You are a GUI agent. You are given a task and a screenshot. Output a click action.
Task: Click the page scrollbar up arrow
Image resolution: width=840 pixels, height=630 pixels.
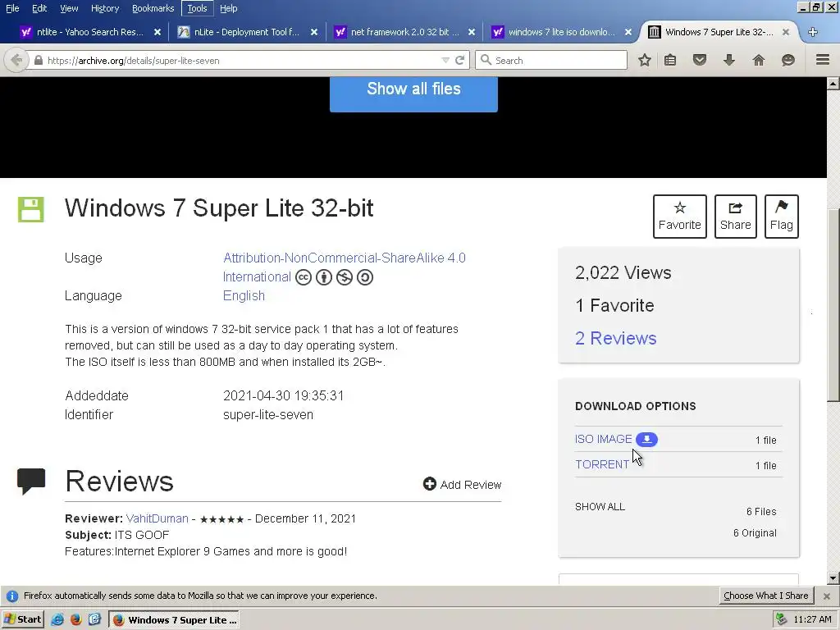click(833, 83)
